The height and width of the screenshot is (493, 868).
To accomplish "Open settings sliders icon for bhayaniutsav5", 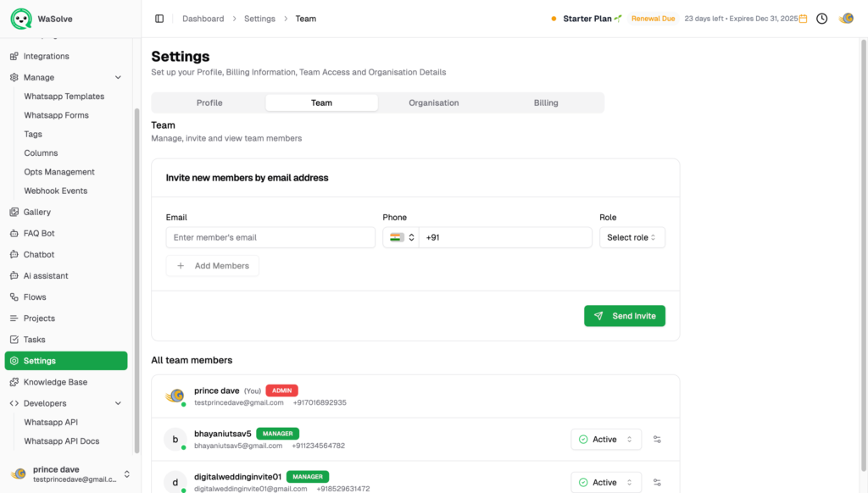I will tap(657, 440).
